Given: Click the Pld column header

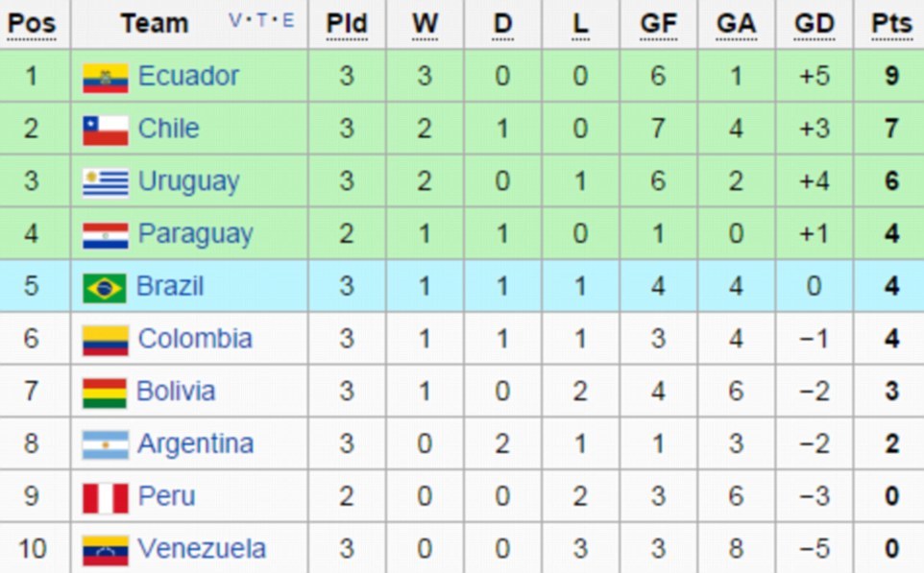Looking at the screenshot, I should (347, 23).
